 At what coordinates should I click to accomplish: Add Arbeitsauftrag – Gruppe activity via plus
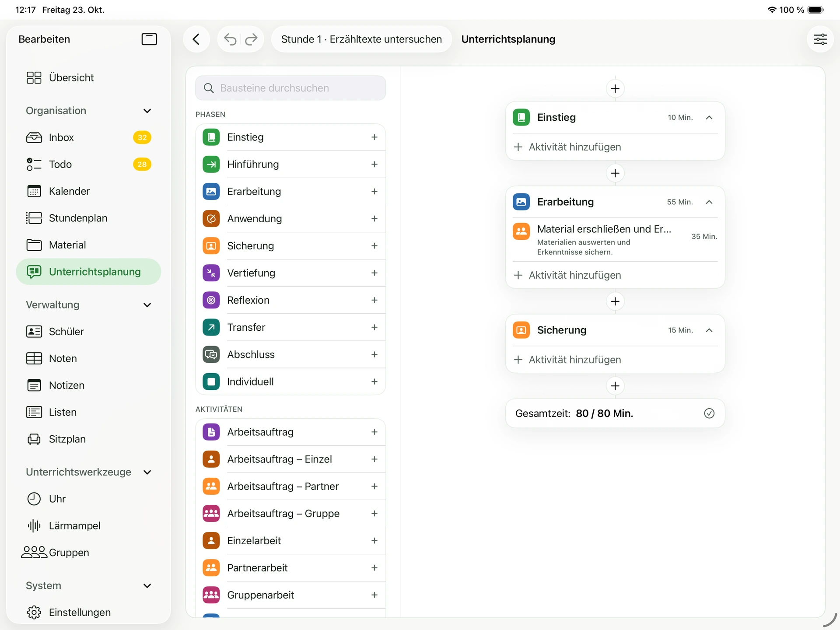374,514
